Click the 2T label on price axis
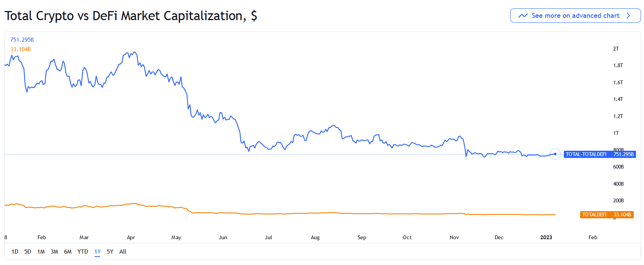 pos(616,49)
